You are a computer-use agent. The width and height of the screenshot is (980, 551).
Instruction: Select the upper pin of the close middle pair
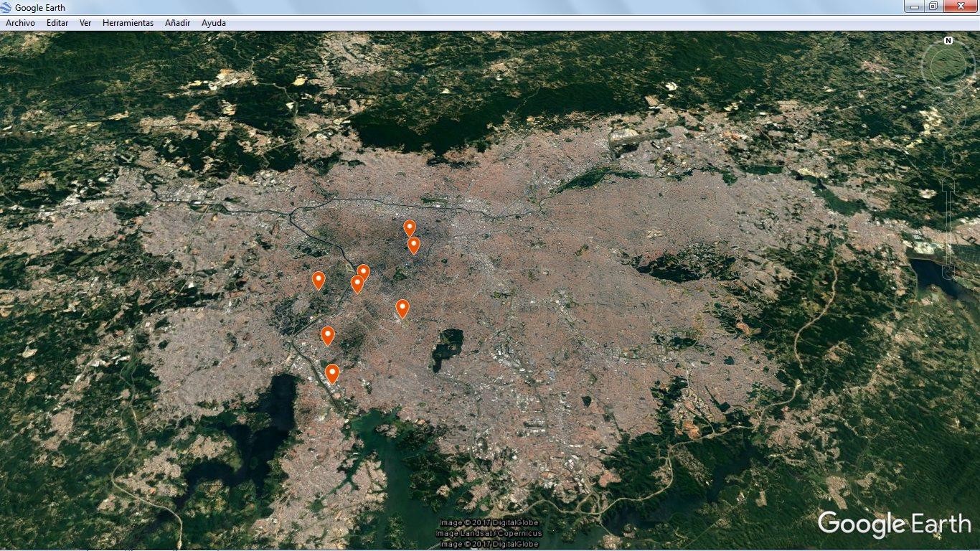(363, 272)
